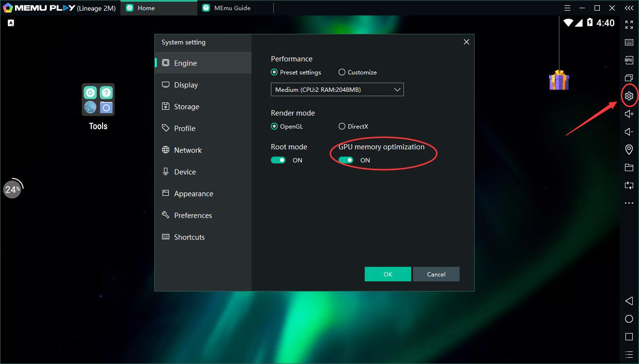Image resolution: width=639 pixels, height=364 pixels.
Task: Expand the three-dots more tools menu
Action: (629, 203)
